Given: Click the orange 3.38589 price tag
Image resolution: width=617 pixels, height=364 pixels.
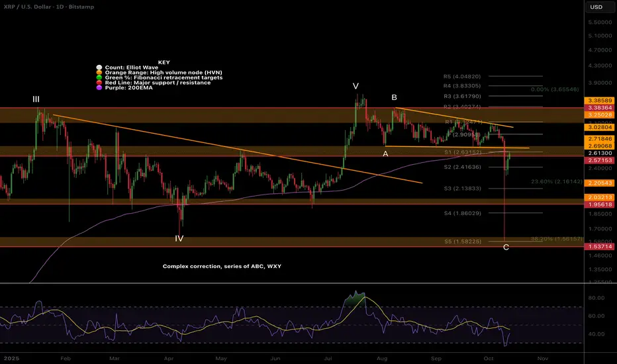Looking at the screenshot, I should click(x=600, y=101).
